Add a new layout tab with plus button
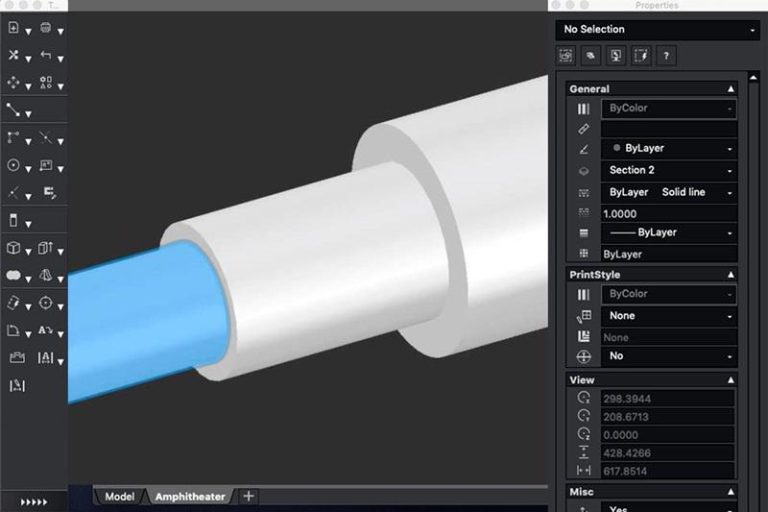The image size is (768, 512). pos(249,497)
